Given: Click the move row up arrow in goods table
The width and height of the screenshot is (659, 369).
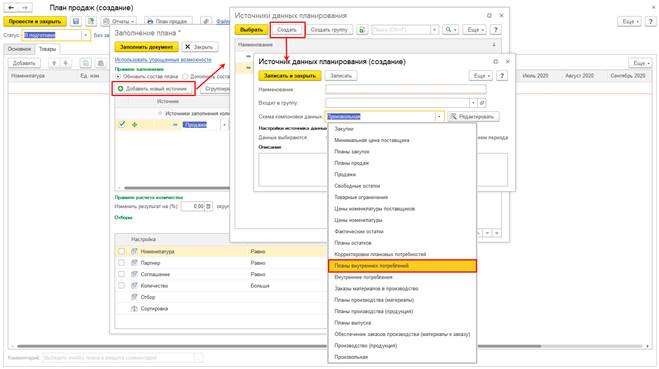Looking at the screenshot, I should tap(54, 63).
